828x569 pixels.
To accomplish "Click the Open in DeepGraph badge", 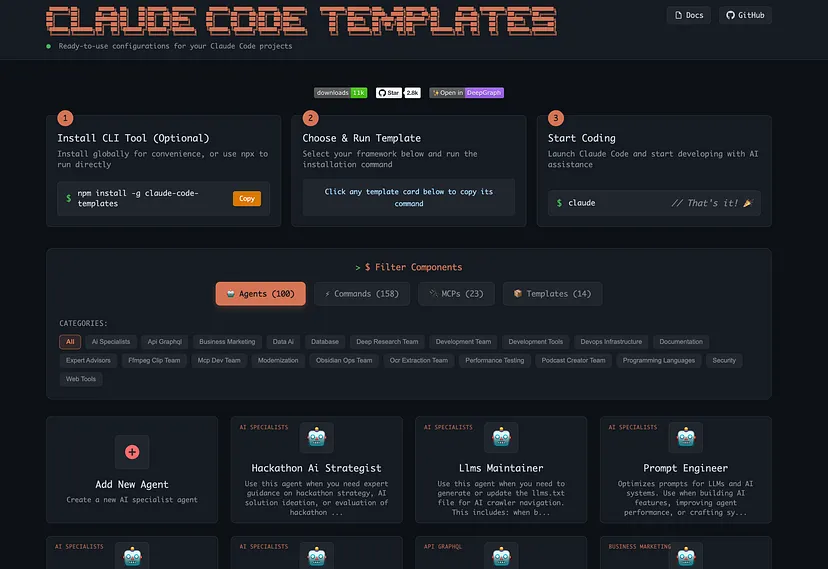I will coord(466,93).
